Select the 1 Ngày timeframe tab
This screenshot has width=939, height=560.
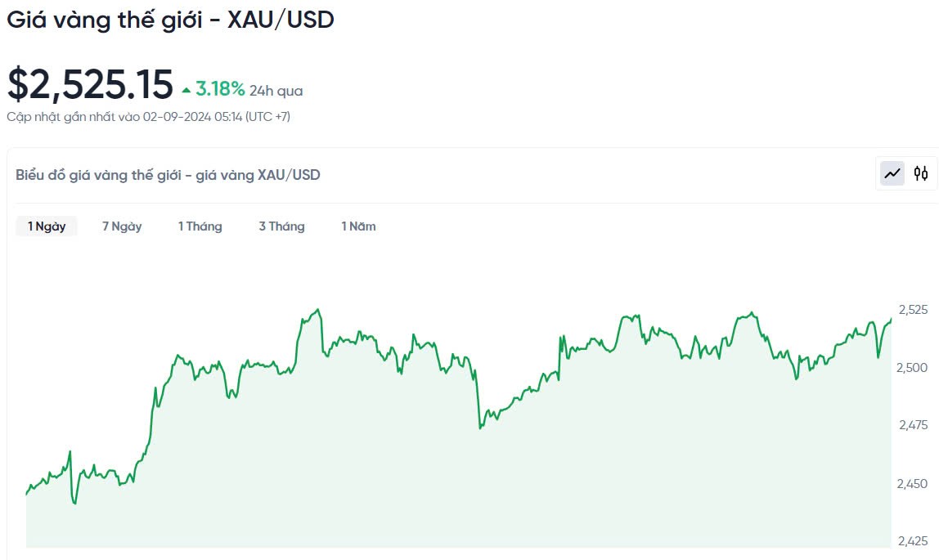tap(47, 226)
